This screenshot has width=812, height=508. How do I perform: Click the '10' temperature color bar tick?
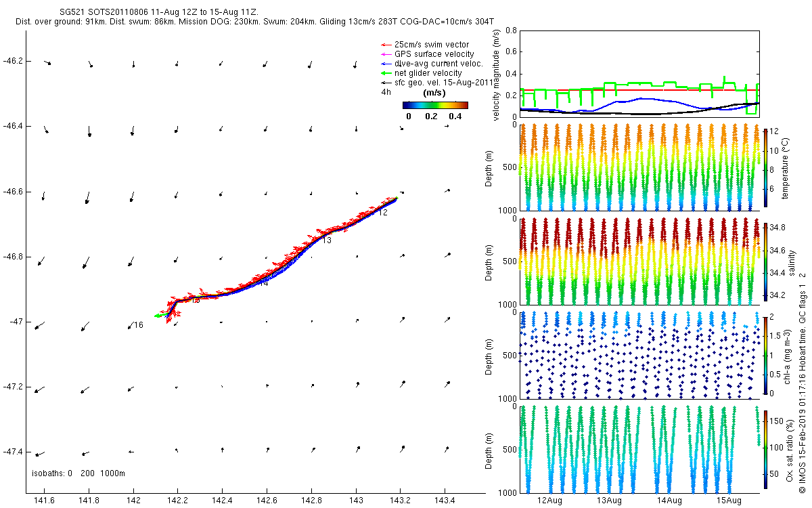(774, 150)
